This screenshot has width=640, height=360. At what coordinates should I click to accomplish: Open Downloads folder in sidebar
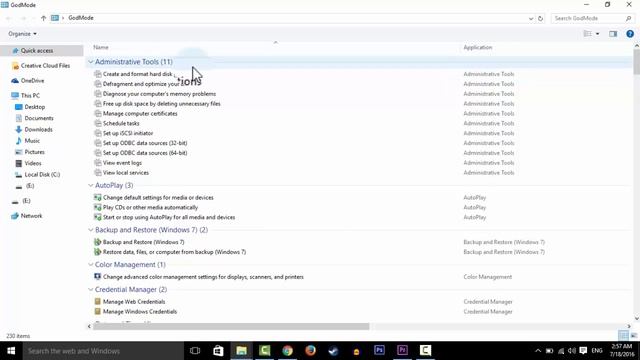38,129
